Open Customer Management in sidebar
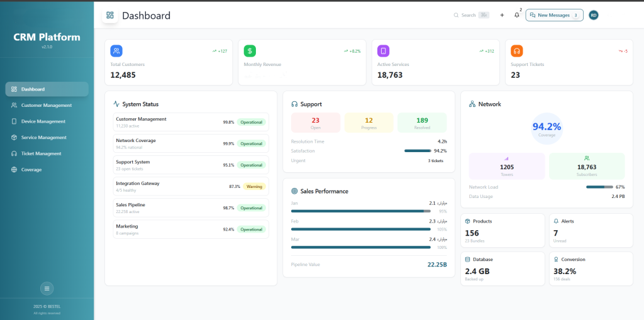This screenshot has width=644, height=320. [47, 105]
